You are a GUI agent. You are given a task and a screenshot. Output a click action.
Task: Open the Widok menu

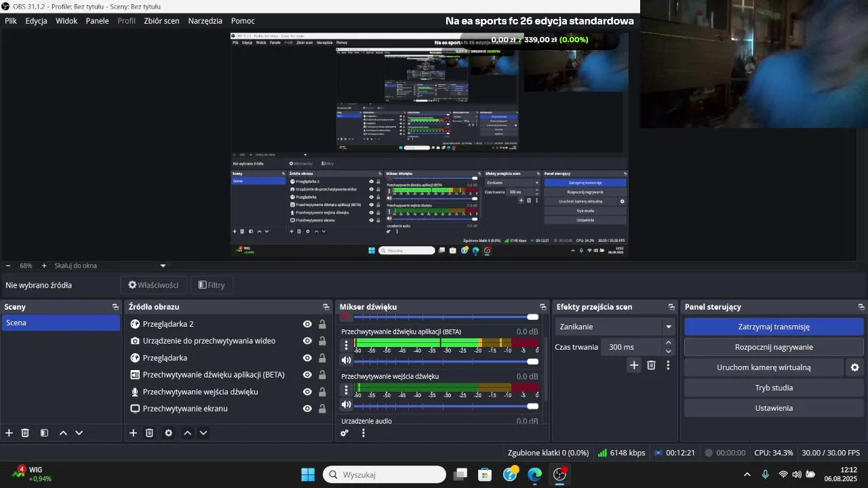(x=66, y=21)
